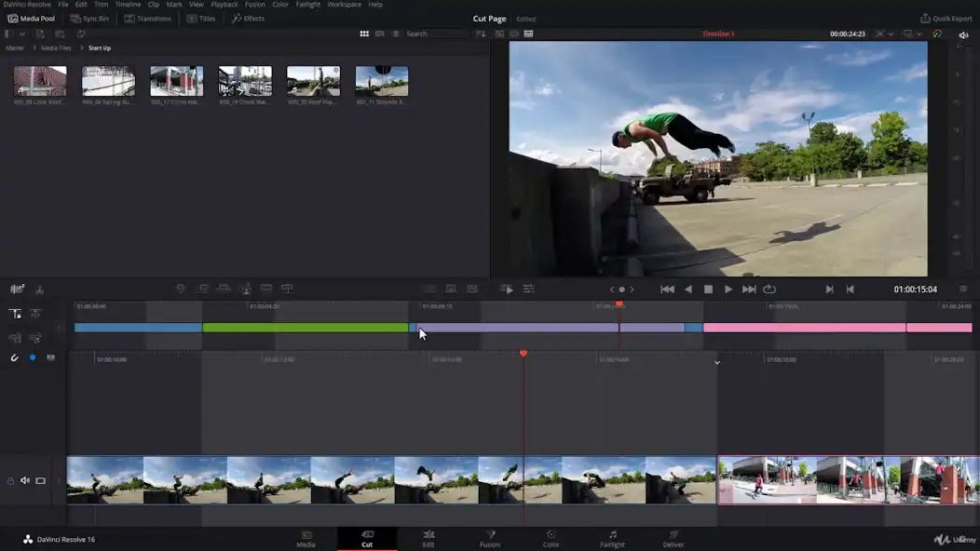The height and width of the screenshot is (551, 980).
Task: Enable loop playback
Action: 769,289
